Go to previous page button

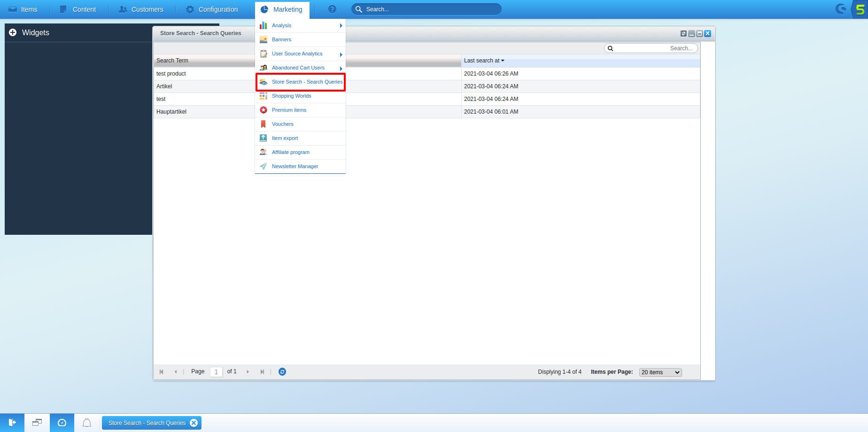176,372
